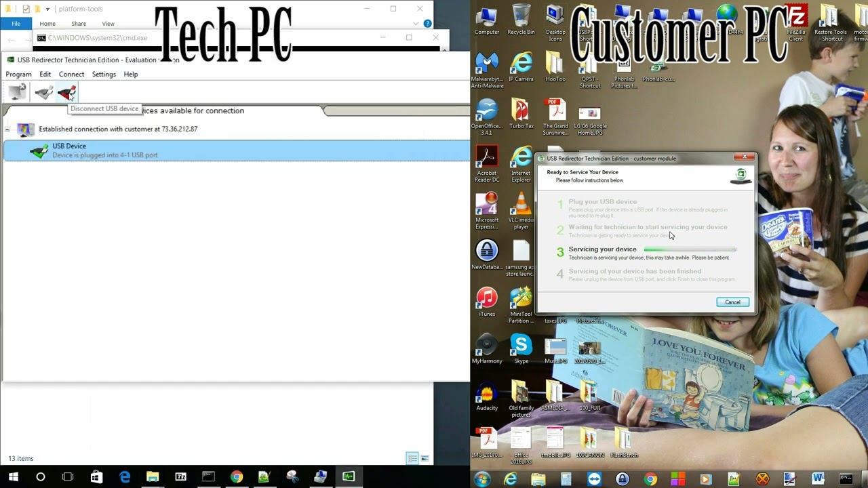Open Old family pictures folder
The height and width of the screenshot is (488, 868).
[x=521, y=399]
